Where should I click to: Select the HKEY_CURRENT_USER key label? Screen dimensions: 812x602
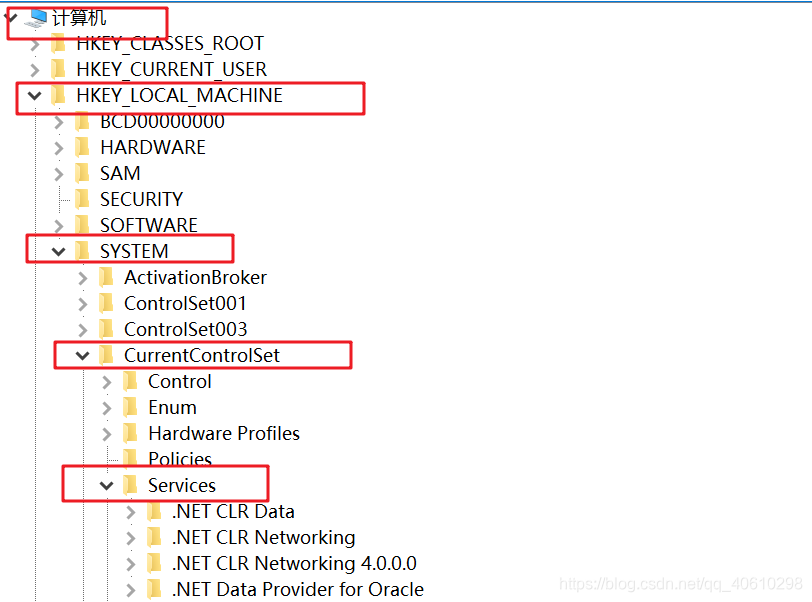(x=171, y=69)
